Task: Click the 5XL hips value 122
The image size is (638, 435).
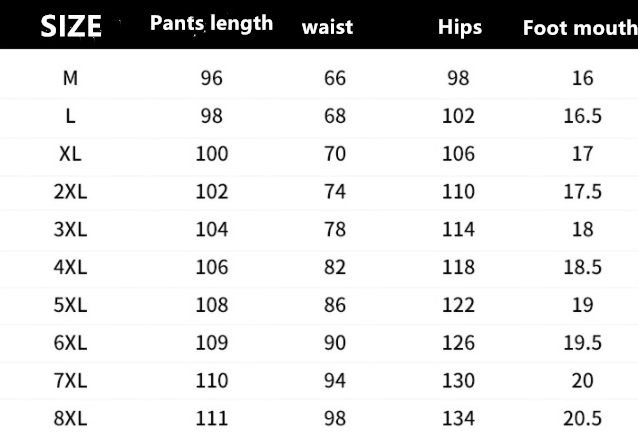Action: pyautogui.click(x=458, y=305)
